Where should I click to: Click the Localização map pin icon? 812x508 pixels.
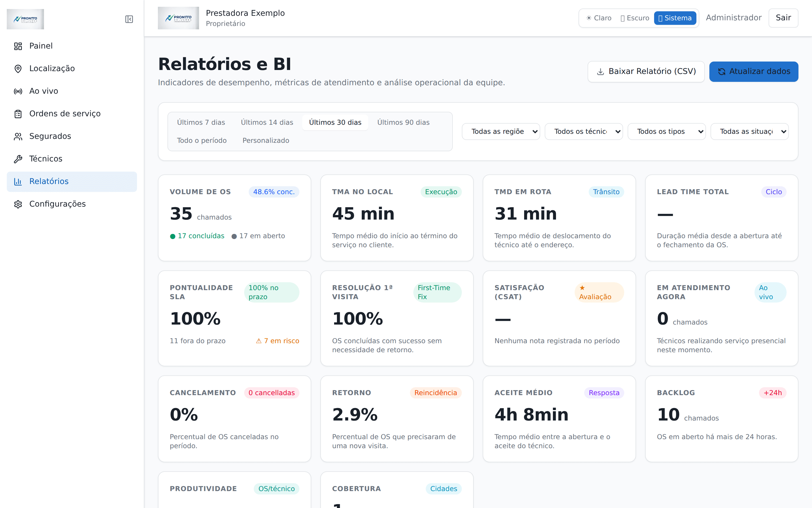pos(18,69)
